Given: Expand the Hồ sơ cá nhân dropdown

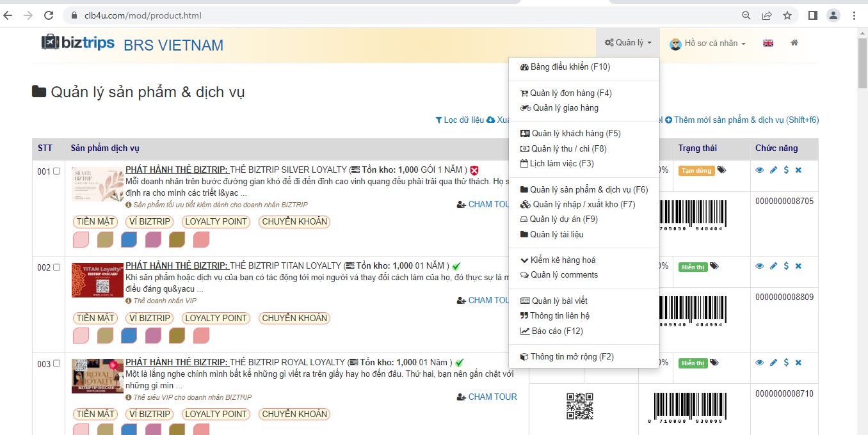Looking at the screenshot, I should [x=707, y=43].
